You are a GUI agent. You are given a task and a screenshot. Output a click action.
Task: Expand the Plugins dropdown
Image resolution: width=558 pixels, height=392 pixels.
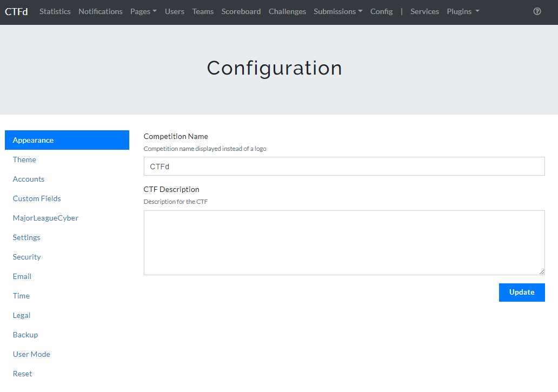point(463,11)
